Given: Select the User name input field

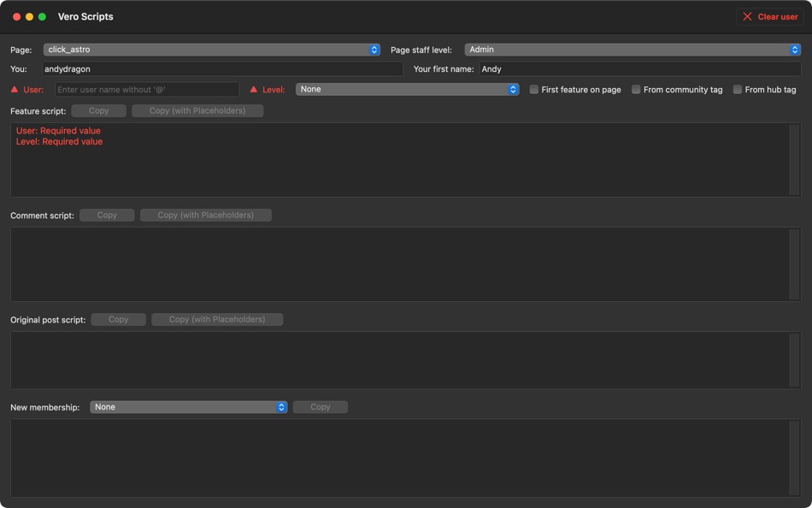Looking at the screenshot, I should pos(145,89).
